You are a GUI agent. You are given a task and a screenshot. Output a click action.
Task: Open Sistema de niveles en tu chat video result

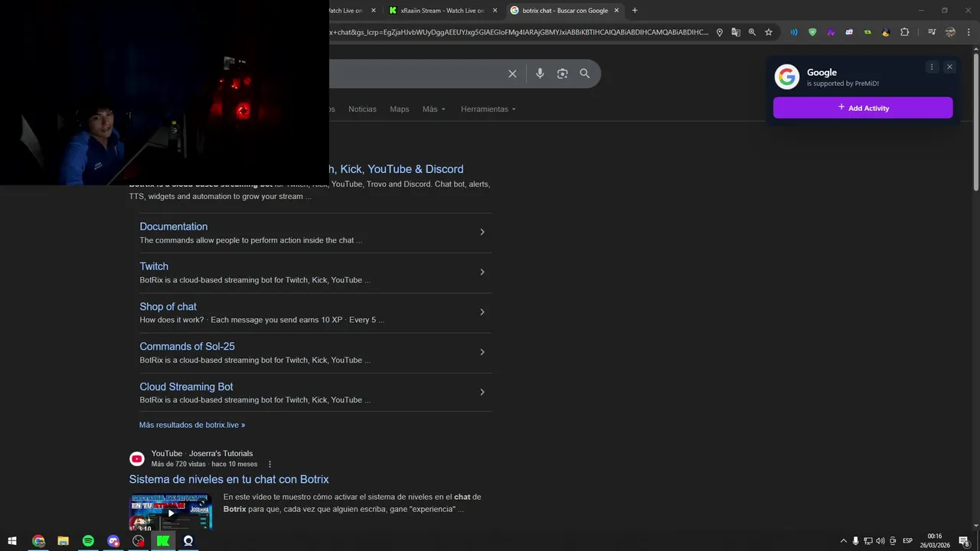coord(229,479)
